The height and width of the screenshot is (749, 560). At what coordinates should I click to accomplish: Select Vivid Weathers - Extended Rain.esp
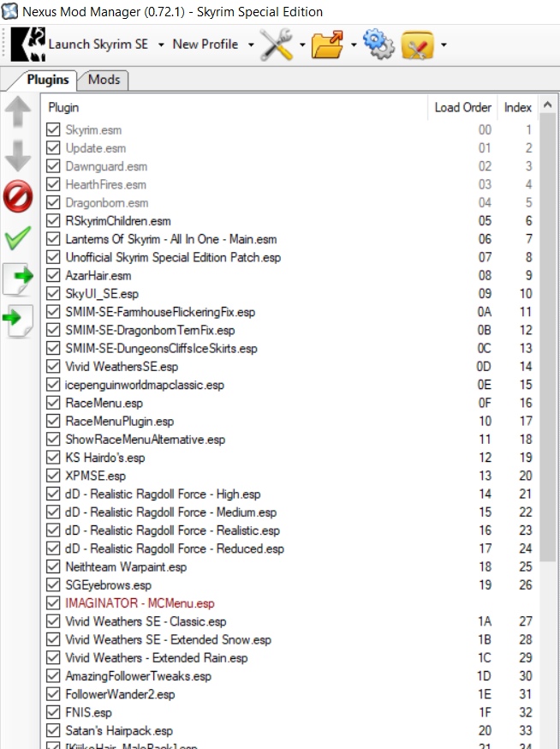click(289, 658)
